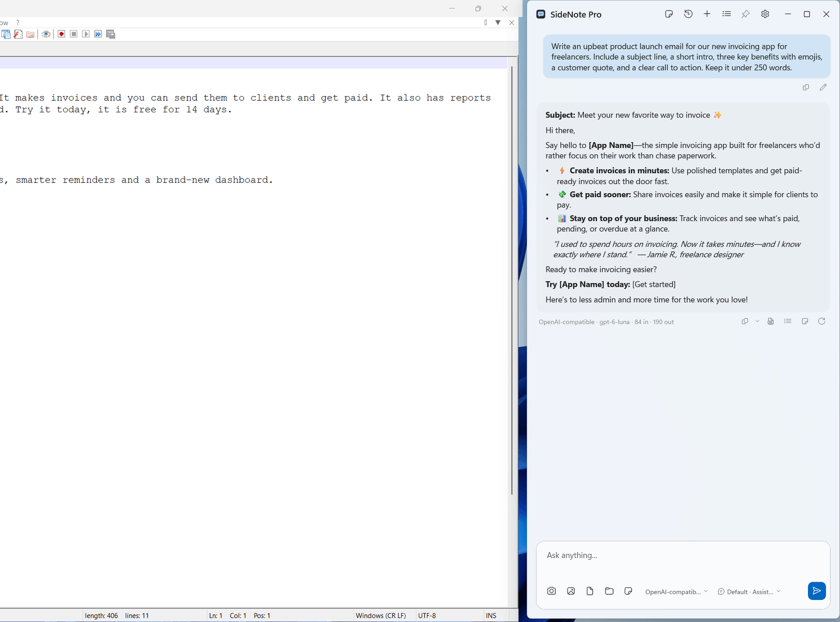The width and height of the screenshot is (840, 622).
Task: Click the stop recording button in editor toolbar
Action: tap(73, 34)
